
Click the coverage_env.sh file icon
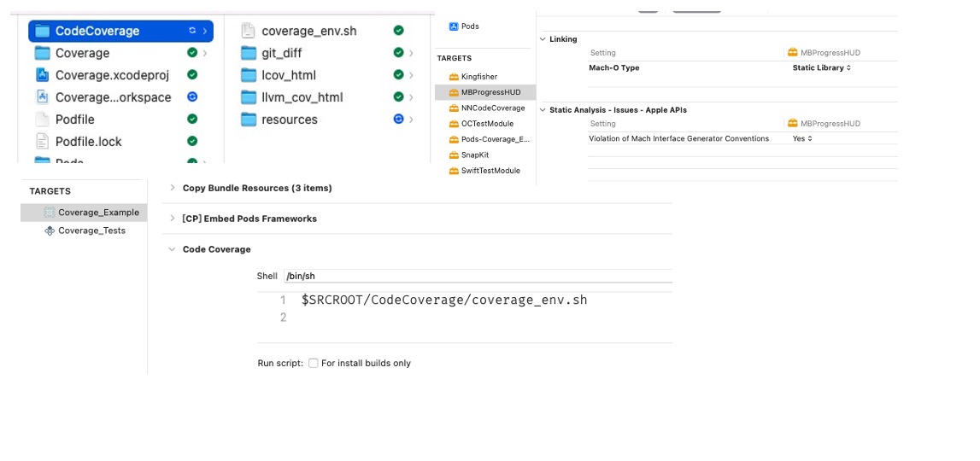click(x=248, y=31)
